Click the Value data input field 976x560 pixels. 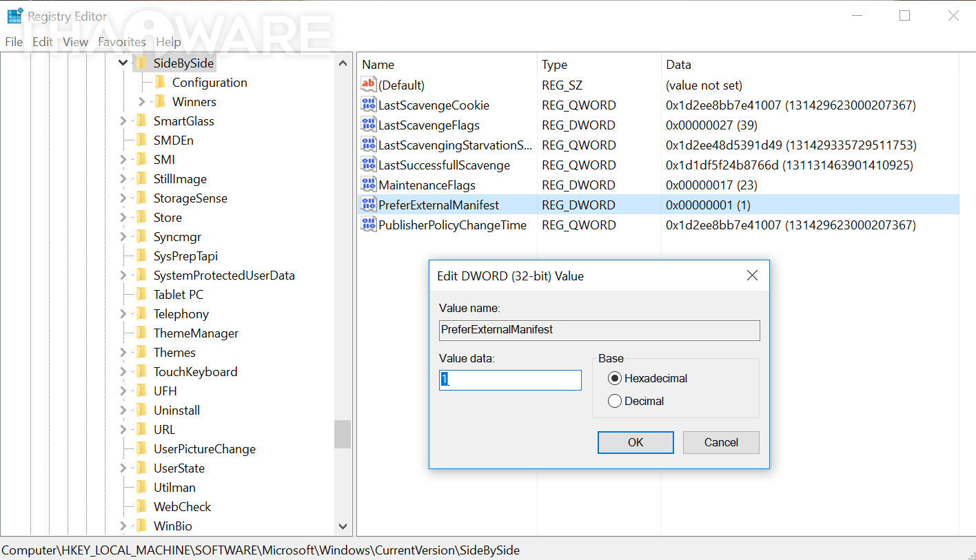[x=510, y=380]
